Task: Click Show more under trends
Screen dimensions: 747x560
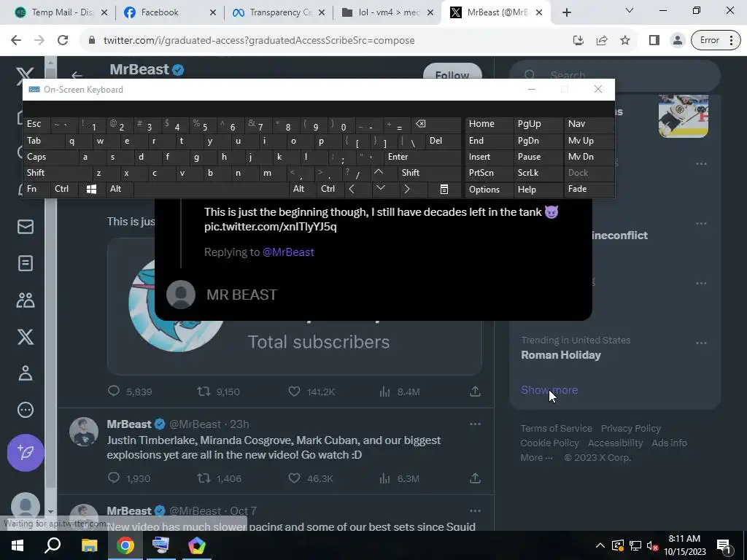Action: (549, 390)
